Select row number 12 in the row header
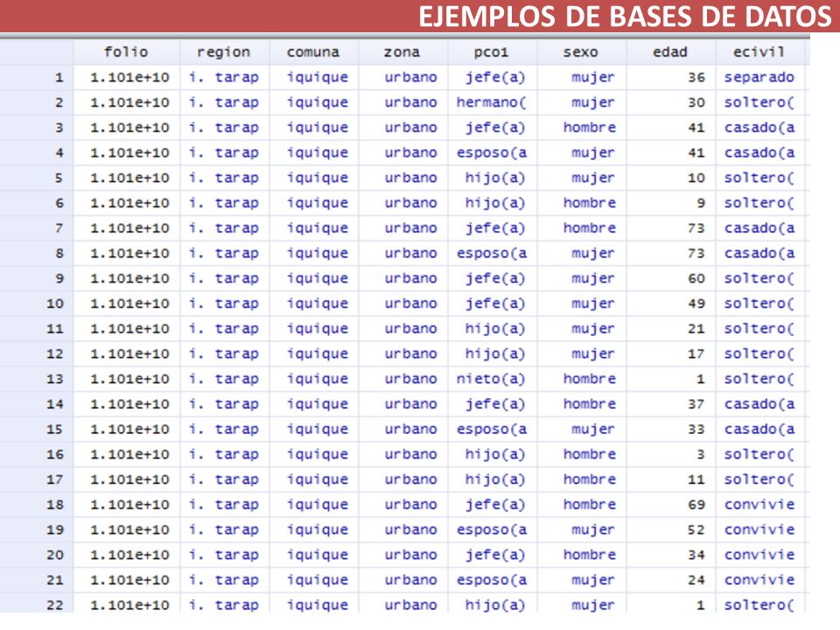 pyautogui.click(x=37, y=354)
